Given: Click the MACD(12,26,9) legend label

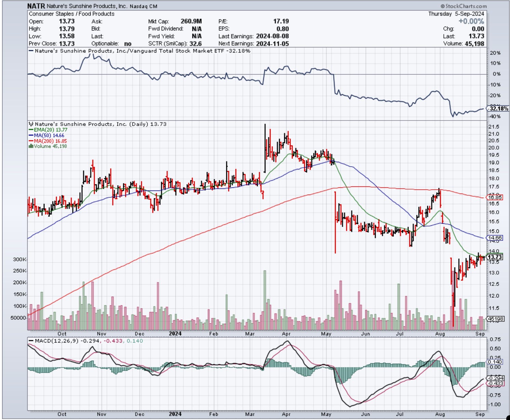Looking at the screenshot, I should 53,341.
